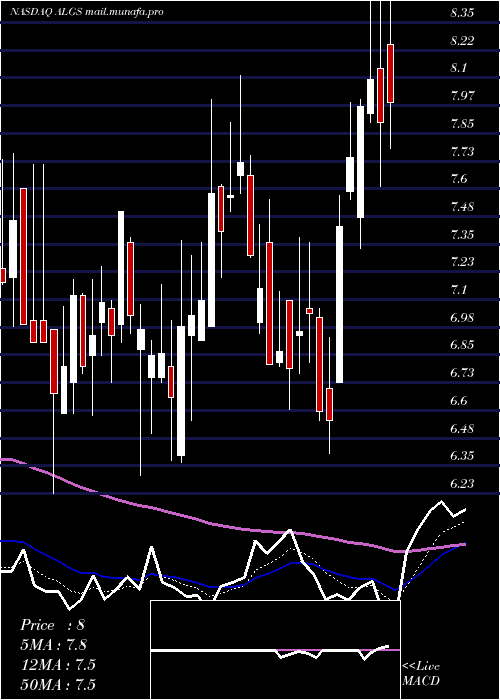Click the 'Price : 8' readout
Screen dimensions: 500x700
click(52, 625)
